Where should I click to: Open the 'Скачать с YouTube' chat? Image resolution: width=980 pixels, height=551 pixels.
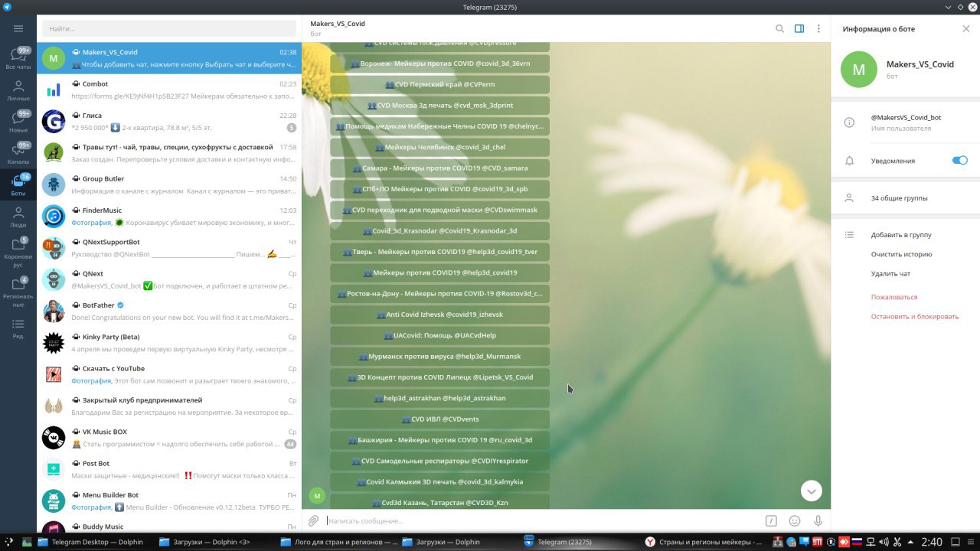click(169, 374)
